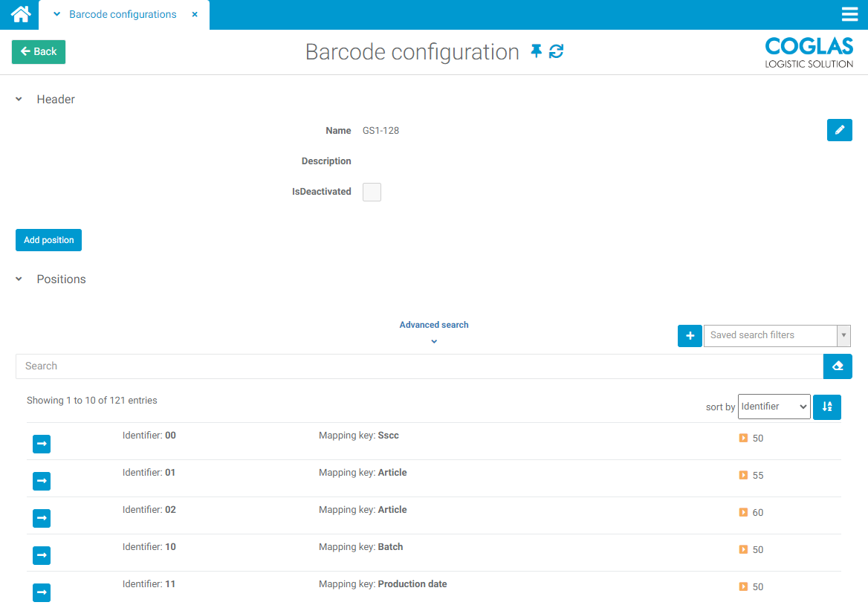Open the Saved search filters dropdown
Viewport: 868px width, 608px height.
tap(843, 335)
